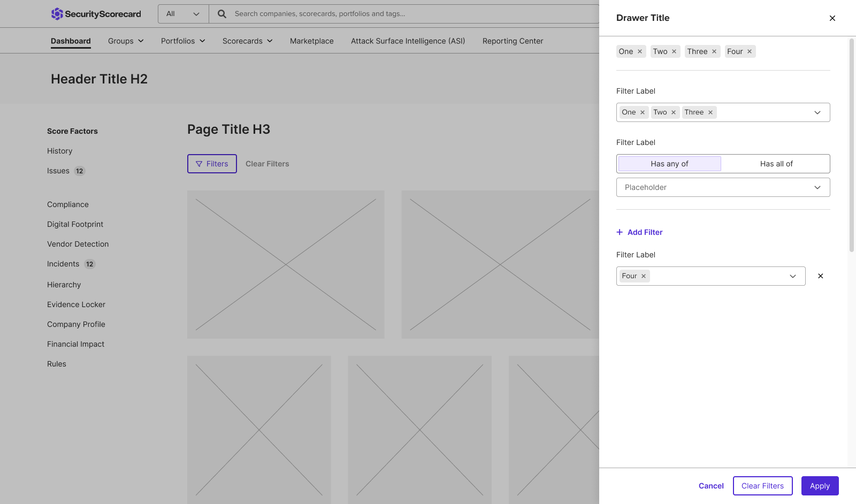Viewport: 856px width, 504px height.
Task: Click the funnel icon in Filters button
Action: pos(199,164)
